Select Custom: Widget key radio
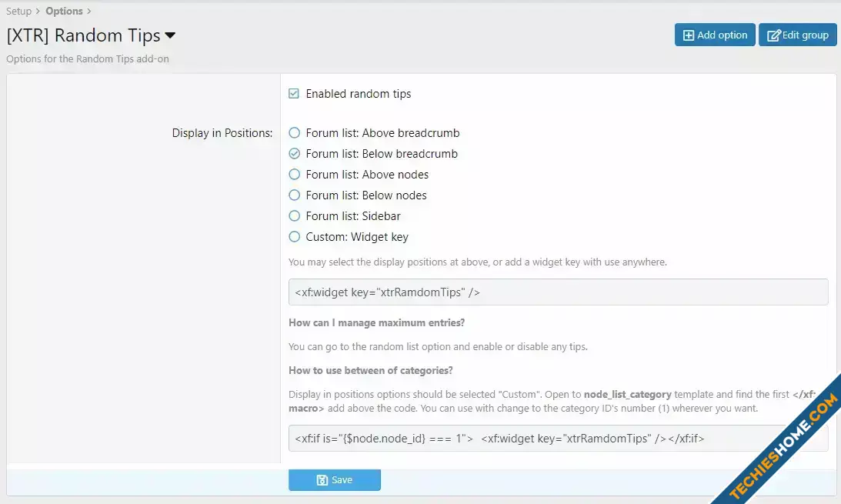Screen dimensions: 841x504 click(x=295, y=237)
